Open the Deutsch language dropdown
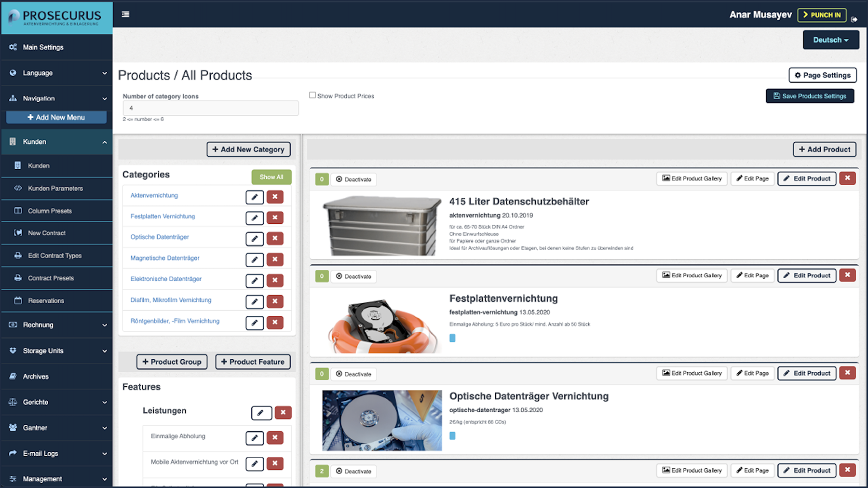Viewport: 868px width, 488px height. point(830,40)
